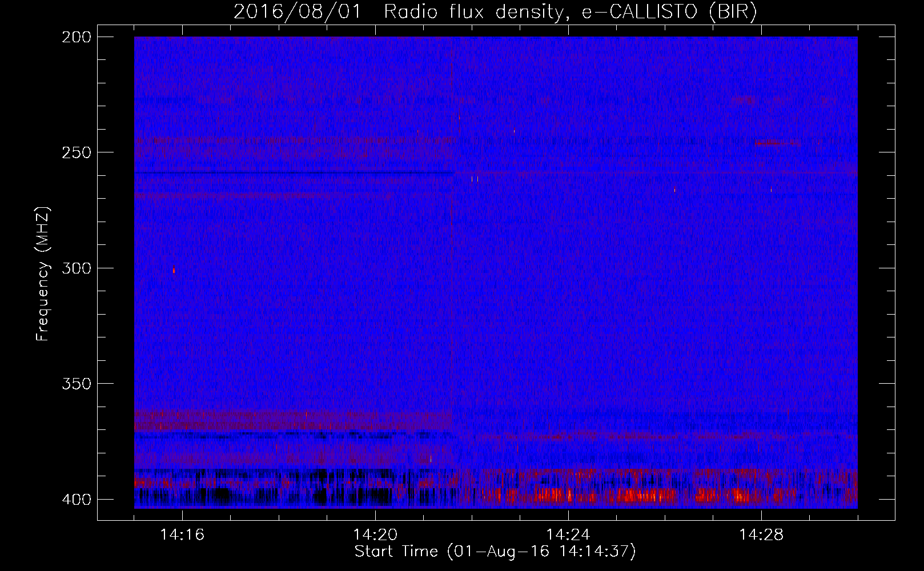The width and height of the screenshot is (924, 571).
Task: Click the 'Frequency (MHZ)' y-axis label
Action: (43, 274)
